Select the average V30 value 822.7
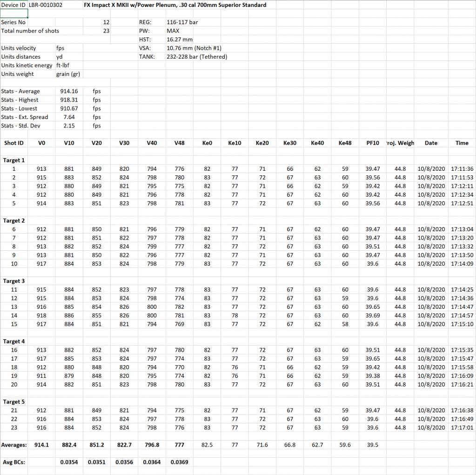476x475 pixels. 124,445
